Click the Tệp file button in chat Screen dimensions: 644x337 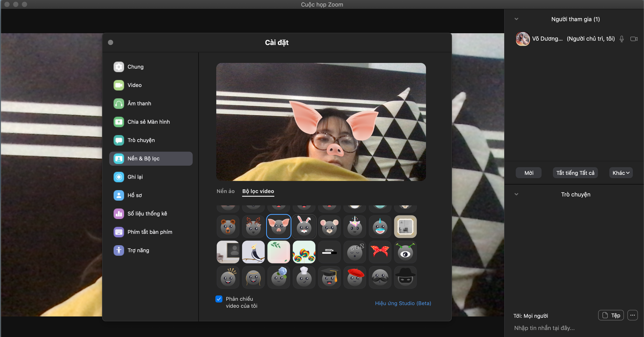pos(611,315)
